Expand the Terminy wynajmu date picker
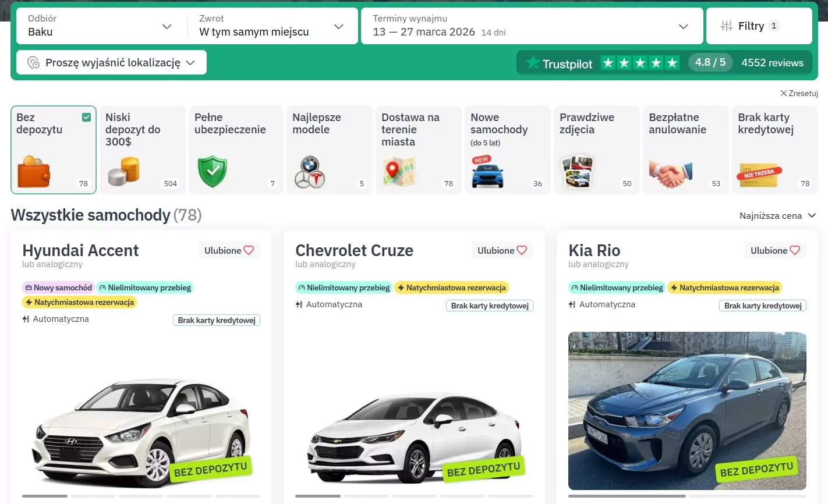The width and height of the screenshot is (828, 504). pos(531,26)
